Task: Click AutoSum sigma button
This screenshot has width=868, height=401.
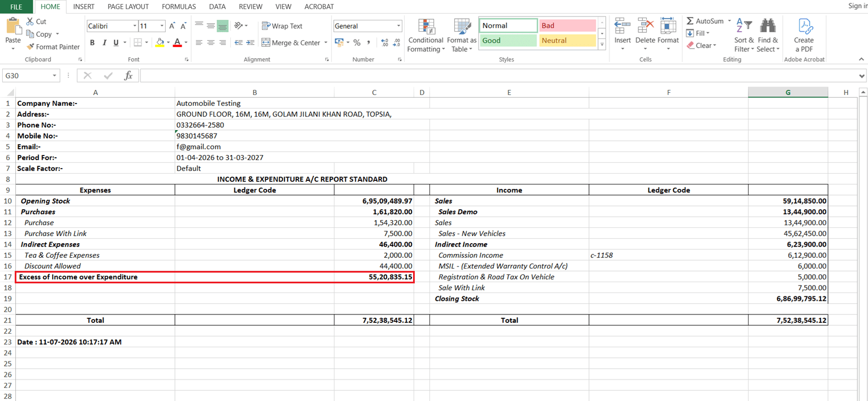Action: tap(704, 21)
